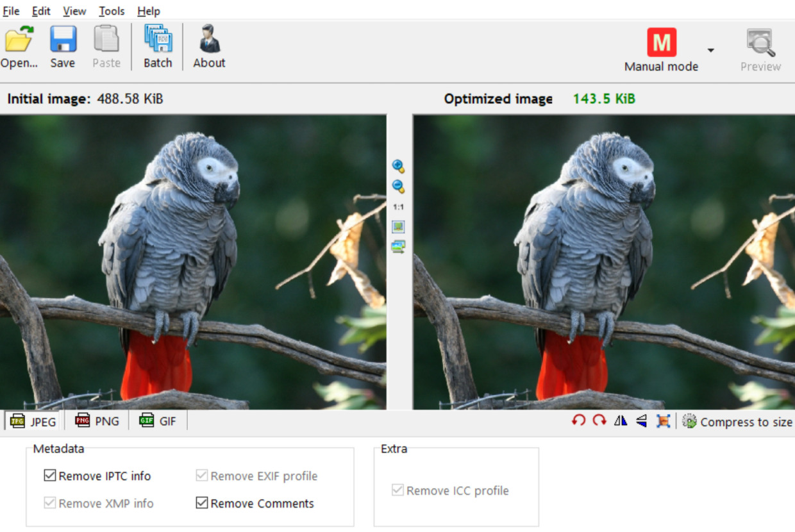Switch to the PNG format tab
The width and height of the screenshot is (795, 532).
coord(97,421)
